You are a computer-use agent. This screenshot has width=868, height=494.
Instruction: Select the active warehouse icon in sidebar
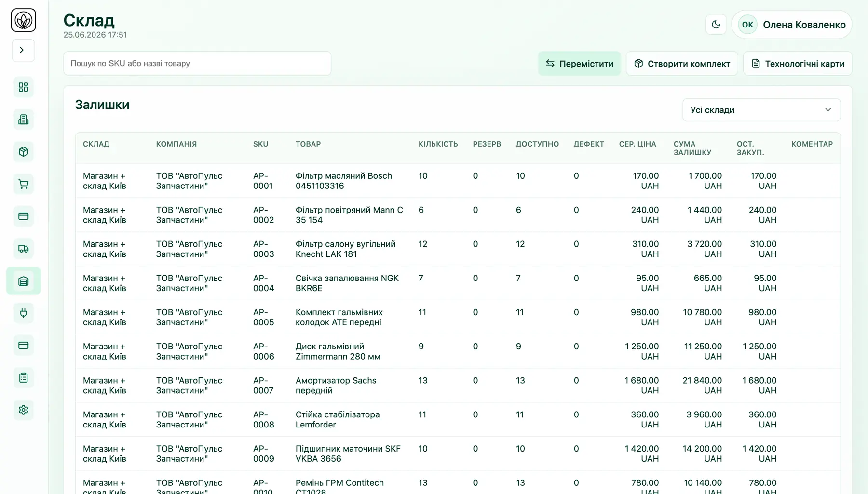click(x=23, y=281)
